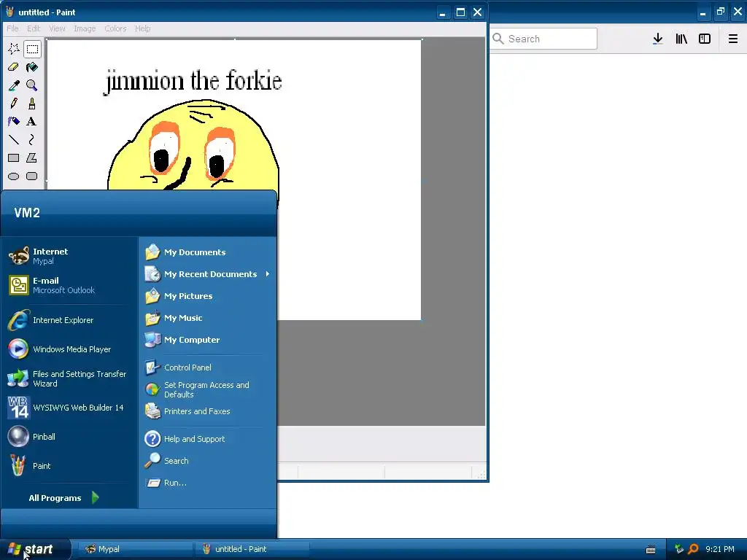Toggle the sidebar icon in Mypal
The height and width of the screenshot is (560, 747).
click(x=705, y=39)
